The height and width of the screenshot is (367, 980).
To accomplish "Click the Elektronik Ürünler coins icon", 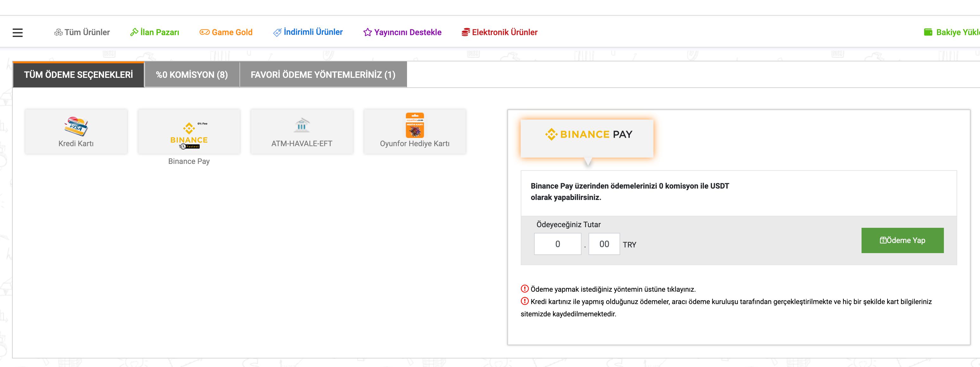I will click(466, 32).
